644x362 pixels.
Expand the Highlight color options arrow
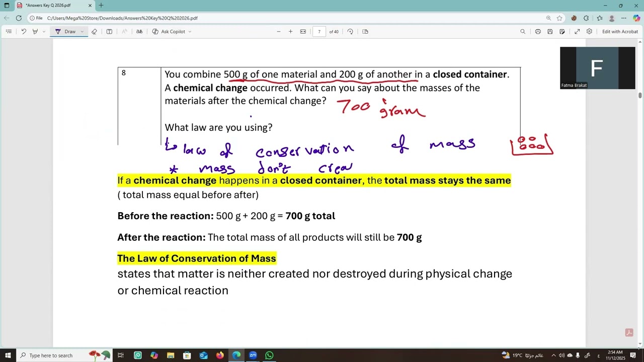click(x=44, y=32)
